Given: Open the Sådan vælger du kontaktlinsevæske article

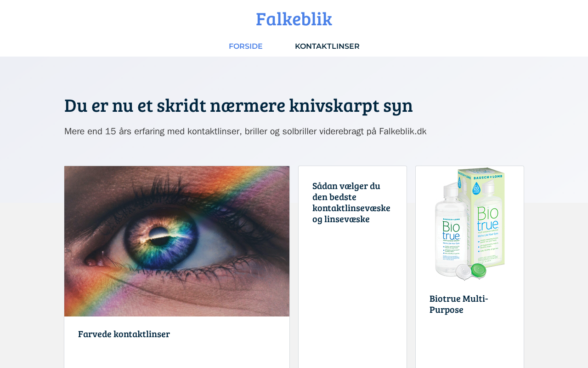Looking at the screenshot, I should pyautogui.click(x=351, y=202).
